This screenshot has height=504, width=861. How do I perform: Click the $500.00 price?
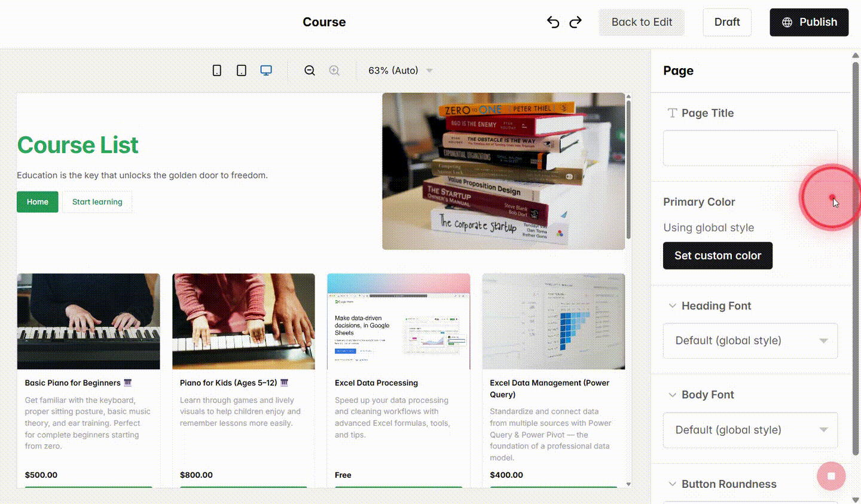click(41, 475)
